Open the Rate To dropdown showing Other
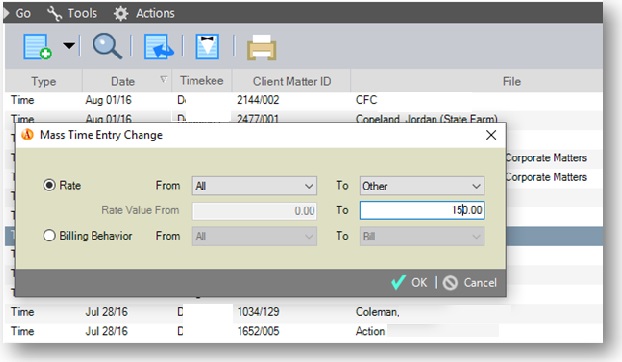 pos(422,186)
